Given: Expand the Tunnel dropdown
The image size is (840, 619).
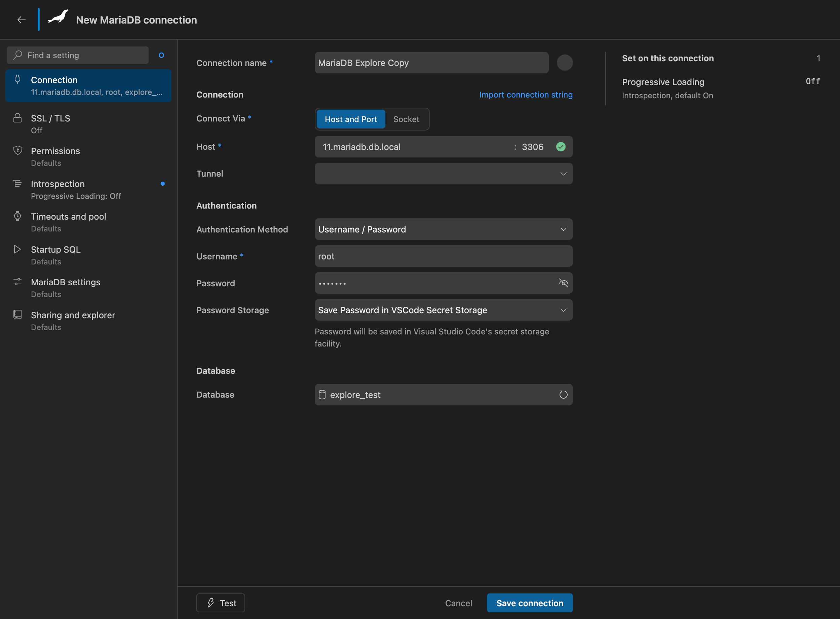Looking at the screenshot, I should click(x=444, y=174).
